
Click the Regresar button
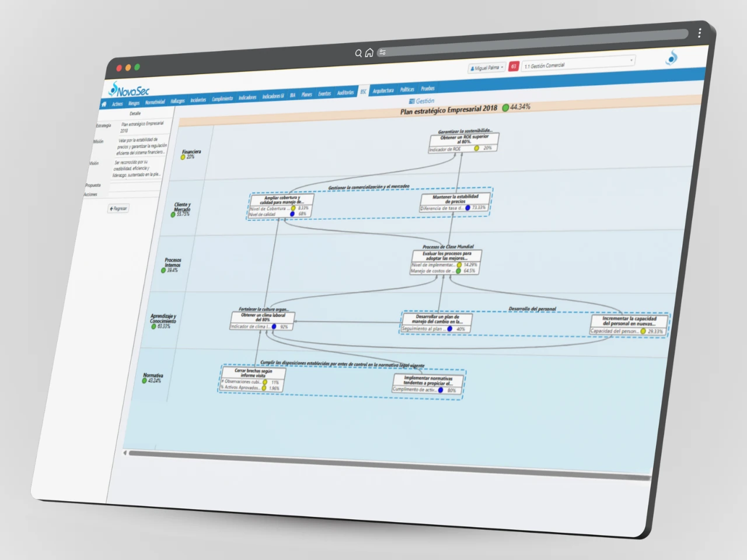tap(118, 208)
